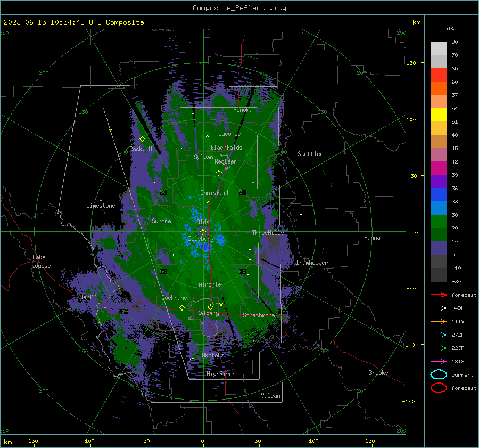Click the Strathmore label

point(259,315)
